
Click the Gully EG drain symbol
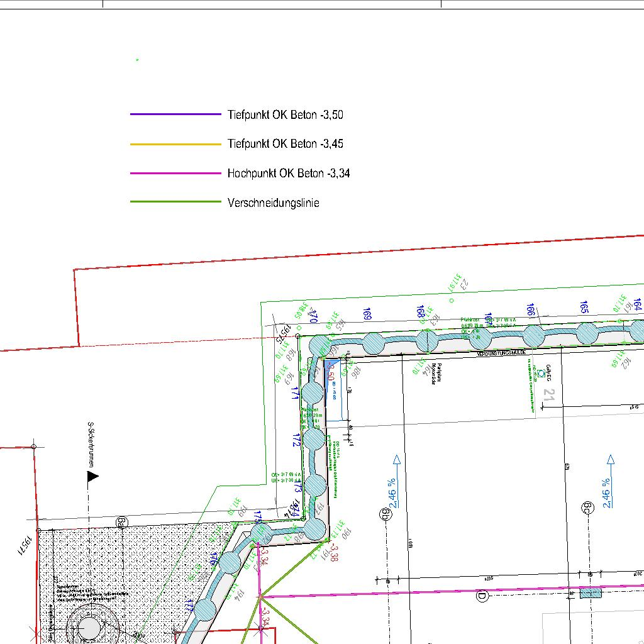click(x=541, y=374)
